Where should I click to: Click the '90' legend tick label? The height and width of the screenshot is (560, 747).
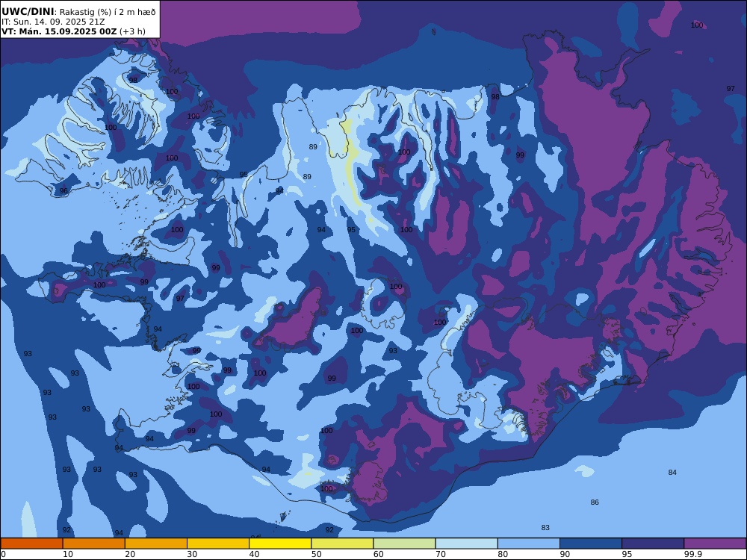pos(565,554)
